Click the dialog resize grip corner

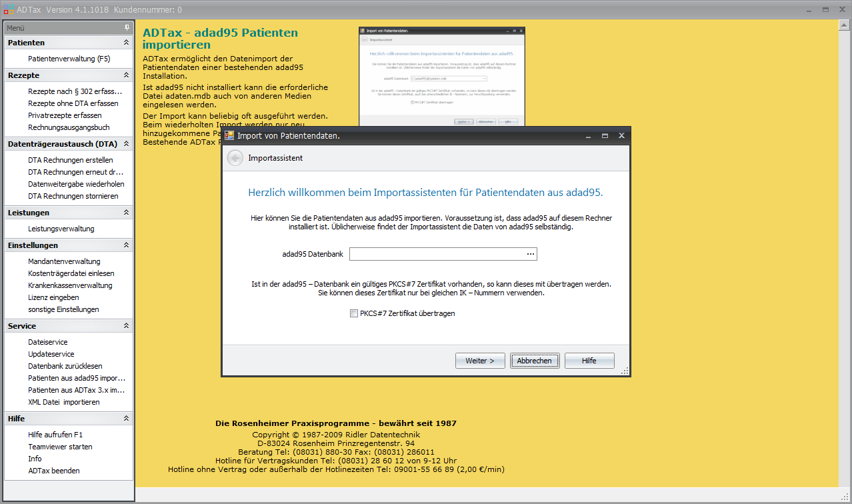pos(625,371)
